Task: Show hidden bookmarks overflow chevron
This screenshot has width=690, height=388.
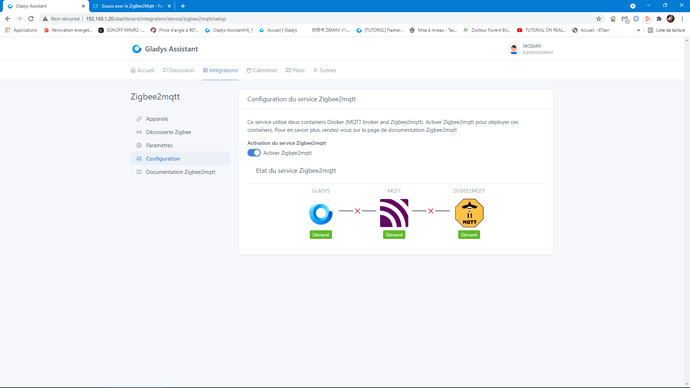Action: click(x=638, y=30)
